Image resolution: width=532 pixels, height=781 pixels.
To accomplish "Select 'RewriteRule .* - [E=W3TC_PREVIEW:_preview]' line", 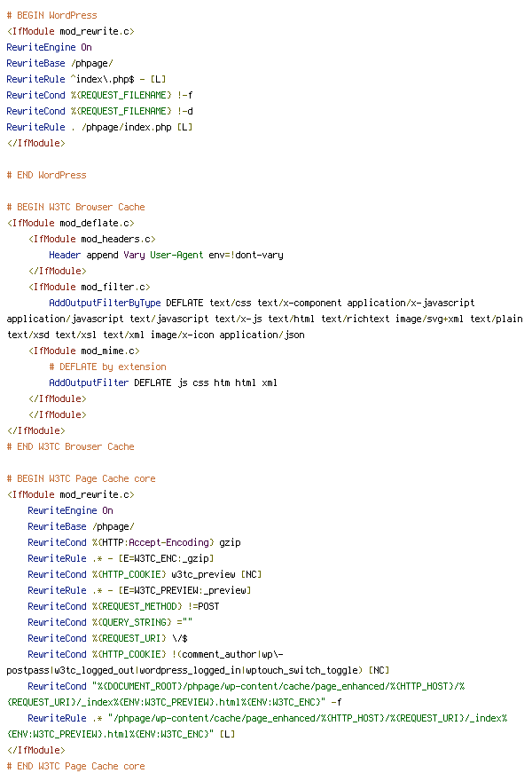I will (x=139, y=590).
